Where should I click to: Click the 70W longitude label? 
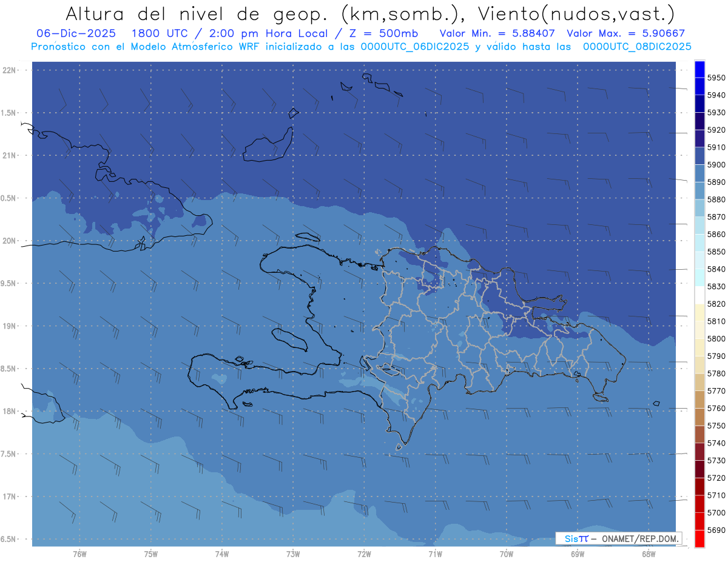[x=507, y=554]
